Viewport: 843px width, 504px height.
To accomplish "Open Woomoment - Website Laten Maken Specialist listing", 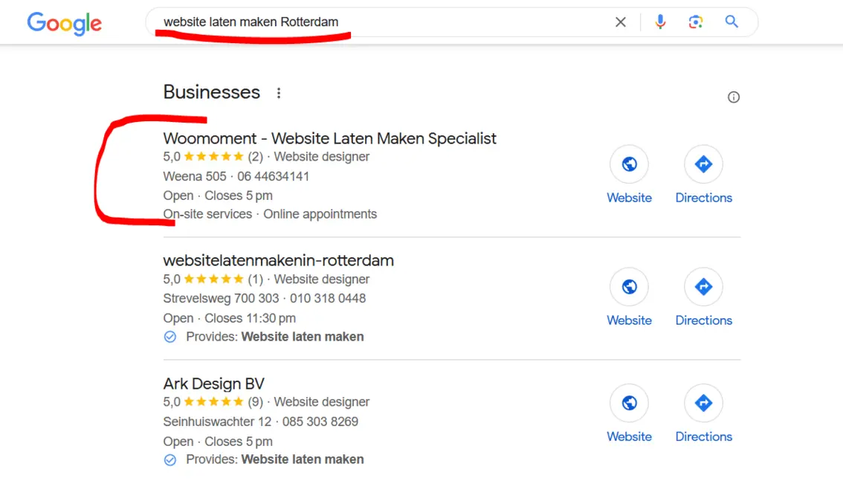I will point(329,139).
